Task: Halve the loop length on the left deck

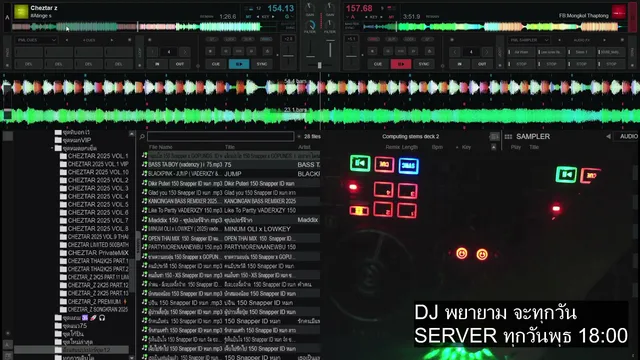Action: [153, 52]
